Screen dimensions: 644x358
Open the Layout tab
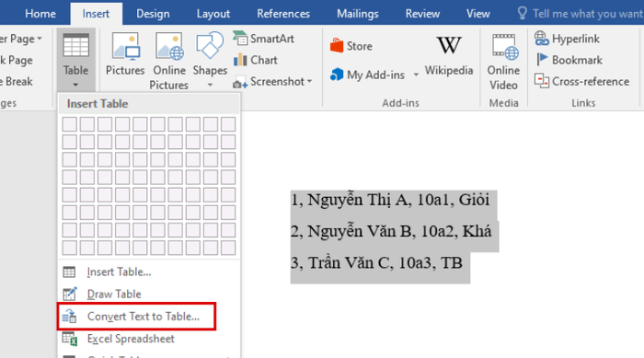tap(213, 14)
